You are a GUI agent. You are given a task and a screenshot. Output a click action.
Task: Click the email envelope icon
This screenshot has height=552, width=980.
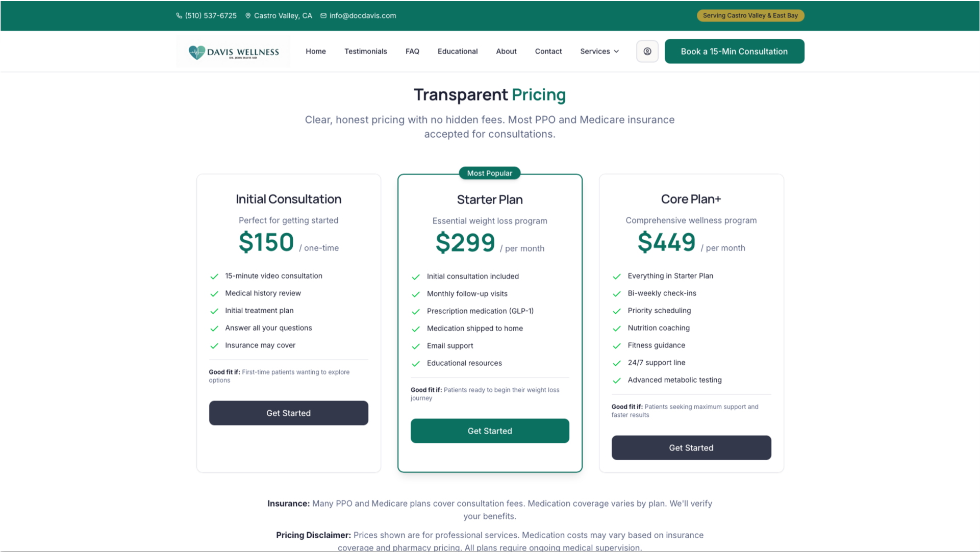323,16
